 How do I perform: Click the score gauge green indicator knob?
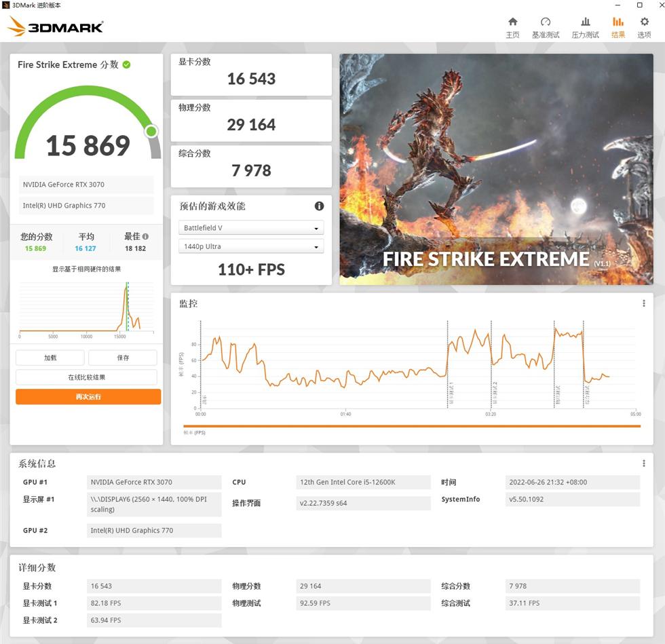(x=151, y=131)
